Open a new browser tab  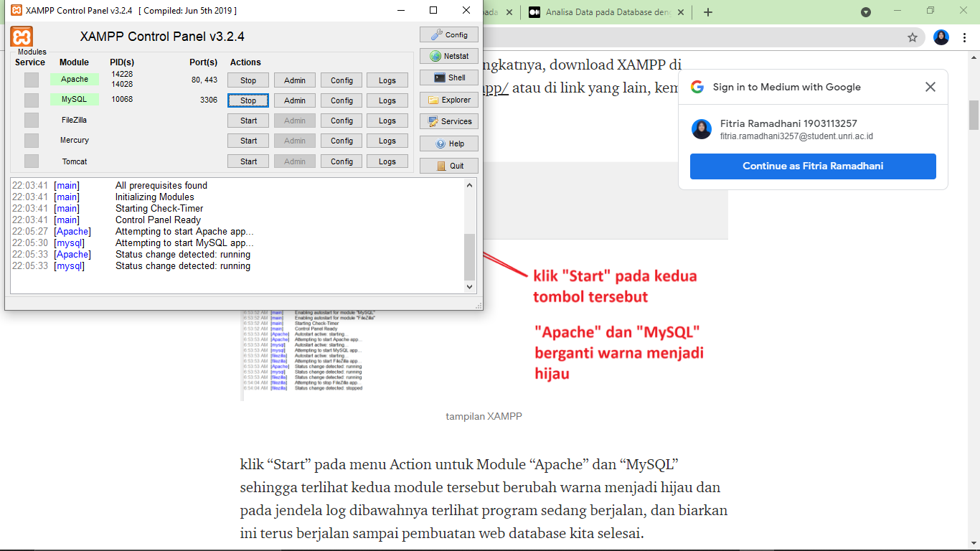[708, 12]
